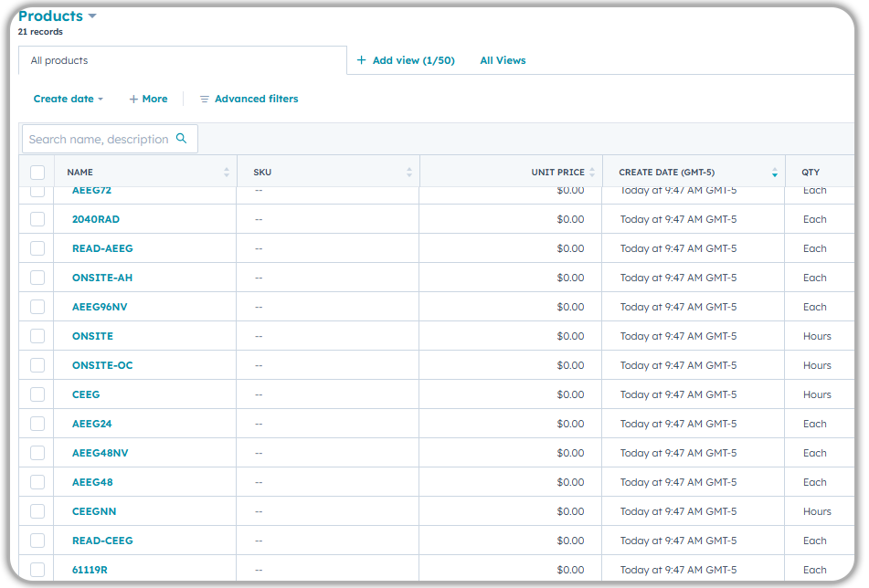Open the Products title dropdown
Viewport: 869px width, 588px height.
point(92,16)
